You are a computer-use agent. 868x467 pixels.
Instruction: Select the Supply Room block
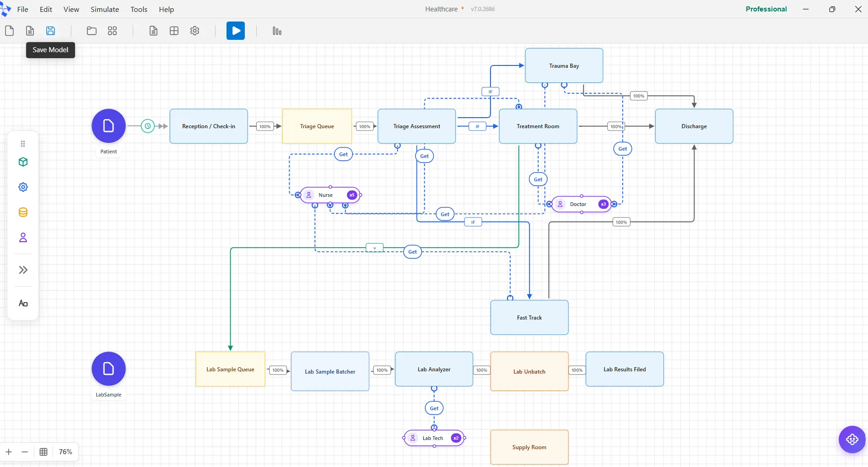pos(529,447)
